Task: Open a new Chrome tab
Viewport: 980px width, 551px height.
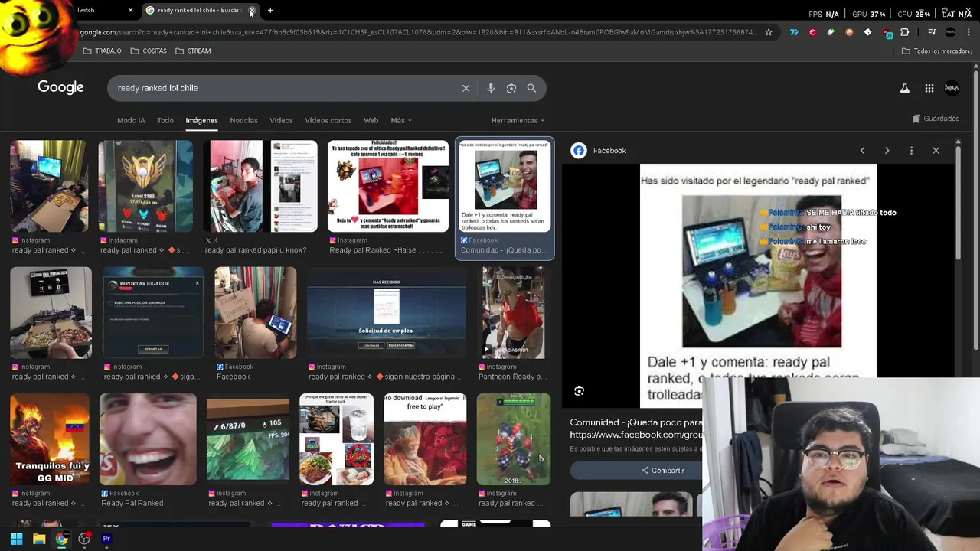Action: [x=270, y=10]
